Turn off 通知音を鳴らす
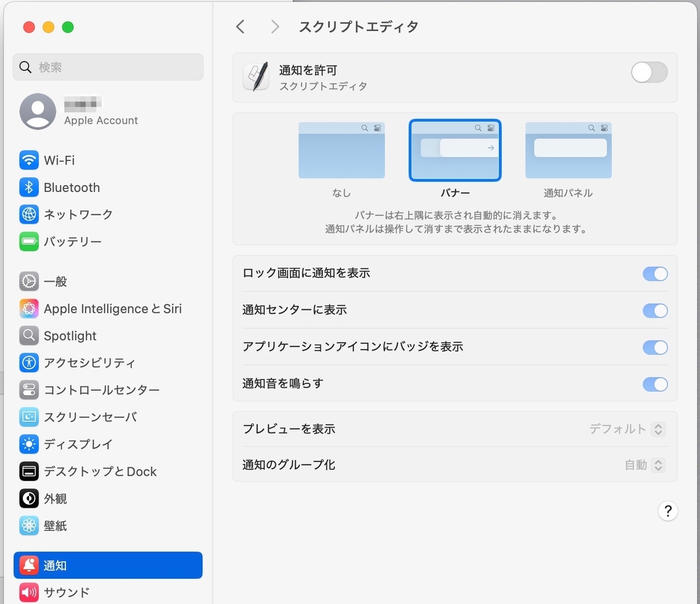Image resolution: width=700 pixels, height=604 pixels. (655, 384)
